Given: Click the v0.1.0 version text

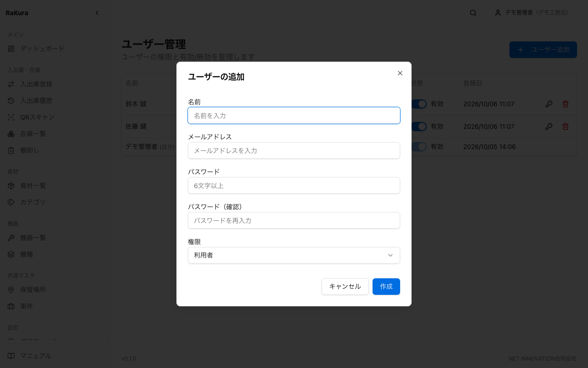Looking at the screenshot, I should click(129, 358).
